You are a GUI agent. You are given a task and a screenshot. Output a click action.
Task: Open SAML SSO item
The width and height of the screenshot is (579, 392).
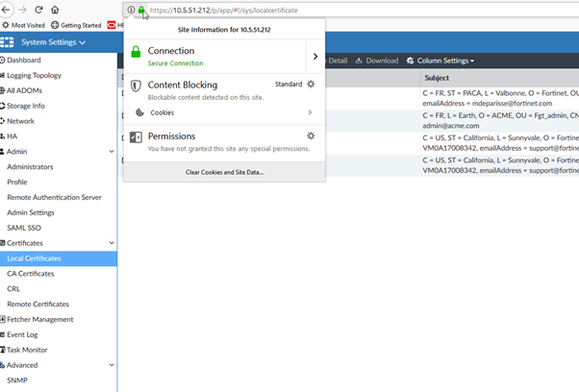[x=24, y=228]
